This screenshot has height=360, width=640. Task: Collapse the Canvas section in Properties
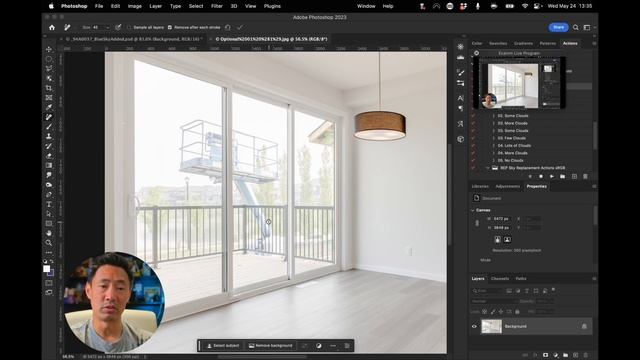(x=473, y=210)
